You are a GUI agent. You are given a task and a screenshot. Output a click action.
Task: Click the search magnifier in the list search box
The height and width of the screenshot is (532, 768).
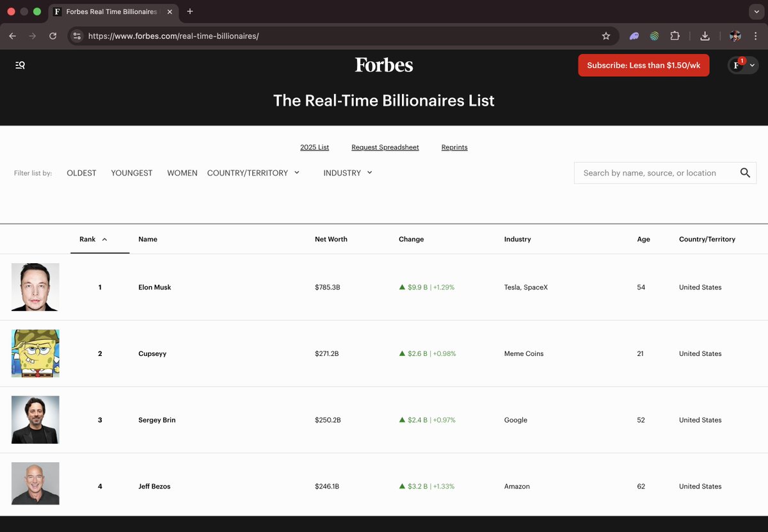pyautogui.click(x=745, y=173)
